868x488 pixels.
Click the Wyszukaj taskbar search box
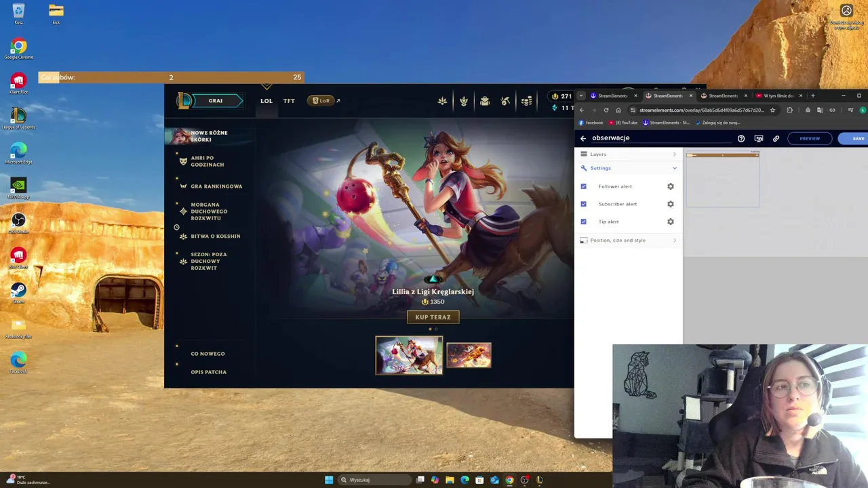(x=375, y=480)
